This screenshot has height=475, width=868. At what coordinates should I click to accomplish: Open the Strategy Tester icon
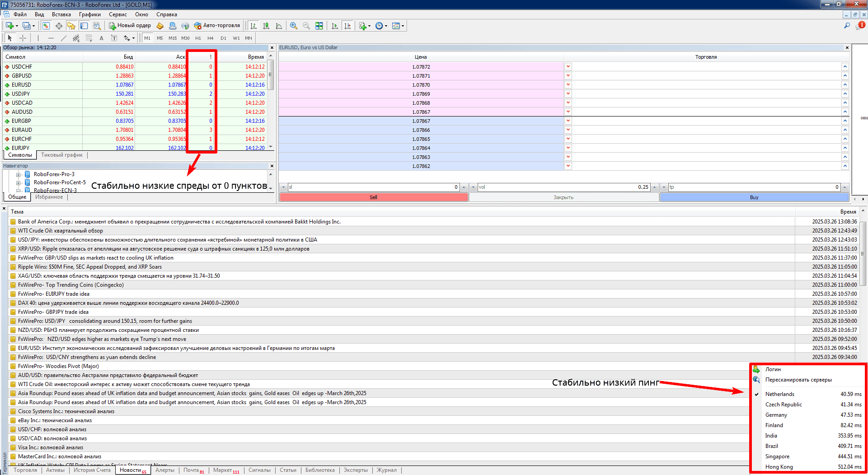pyautogui.click(x=97, y=26)
